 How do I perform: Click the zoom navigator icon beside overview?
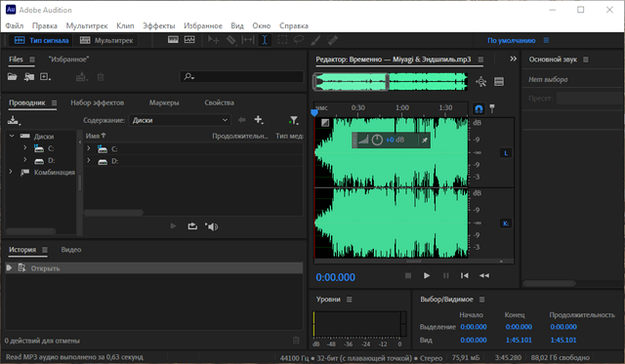pyautogui.click(x=481, y=82)
